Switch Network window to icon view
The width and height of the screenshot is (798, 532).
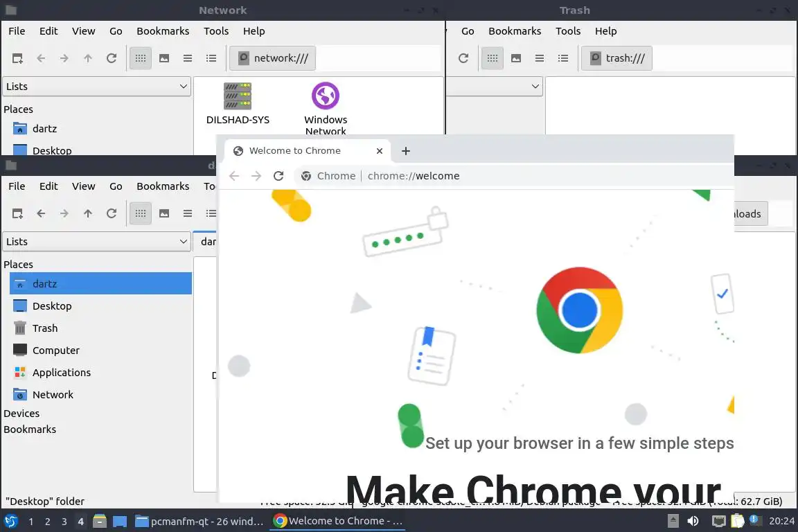(x=141, y=58)
